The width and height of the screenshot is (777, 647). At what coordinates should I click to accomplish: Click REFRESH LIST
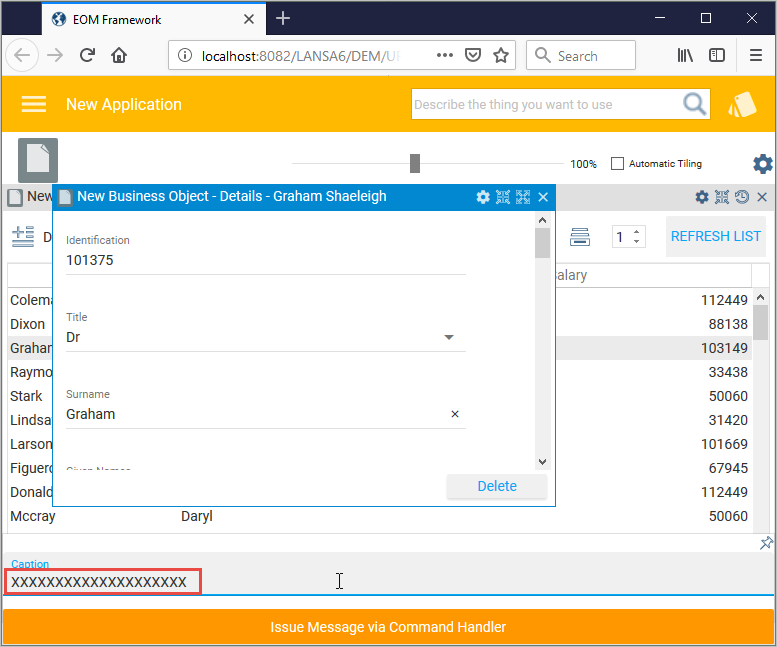tap(716, 236)
